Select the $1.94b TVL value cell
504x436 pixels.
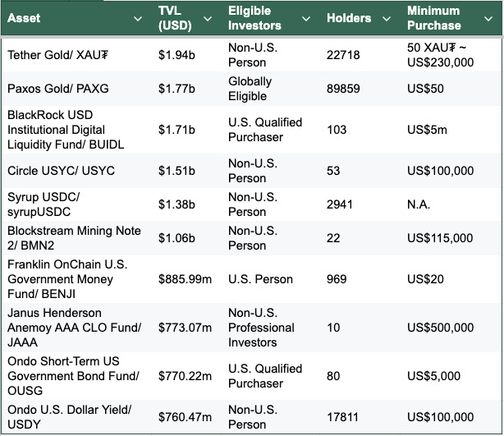(x=176, y=55)
